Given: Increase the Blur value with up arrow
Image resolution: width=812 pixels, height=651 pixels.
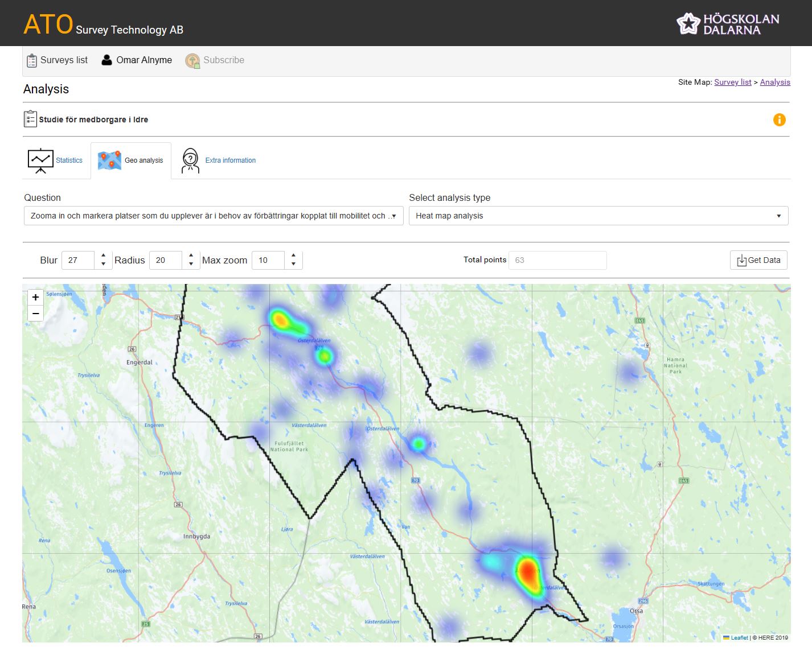Looking at the screenshot, I should pos(103,256).
